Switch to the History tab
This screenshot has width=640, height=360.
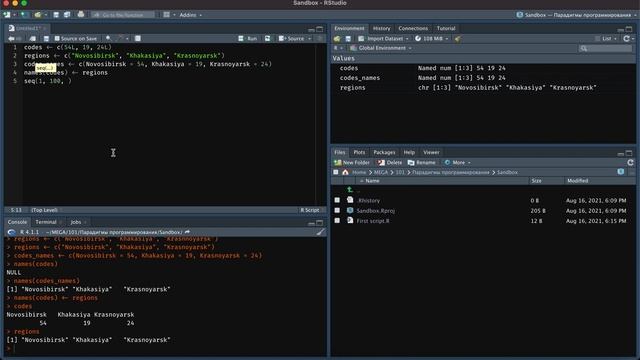[381, 28]
